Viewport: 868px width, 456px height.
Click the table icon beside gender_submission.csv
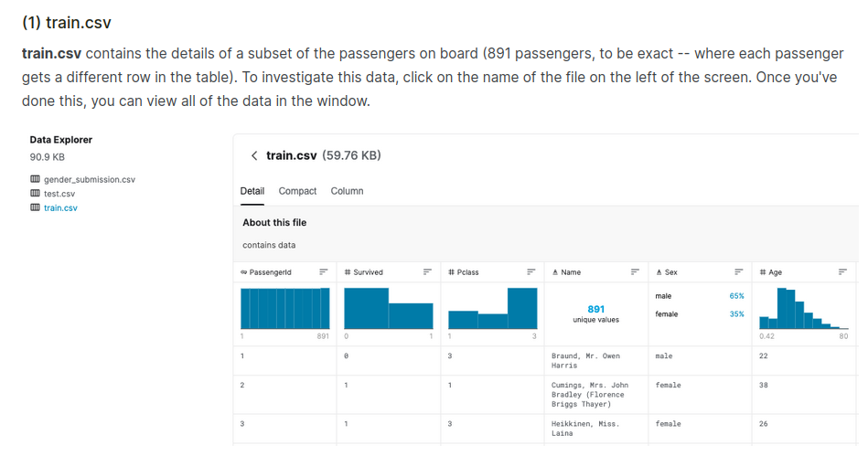click(x=35, y=179)
